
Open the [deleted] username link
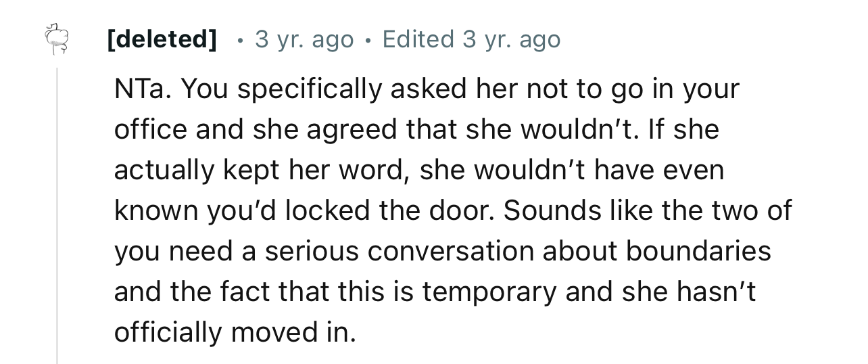coord(162,39)
